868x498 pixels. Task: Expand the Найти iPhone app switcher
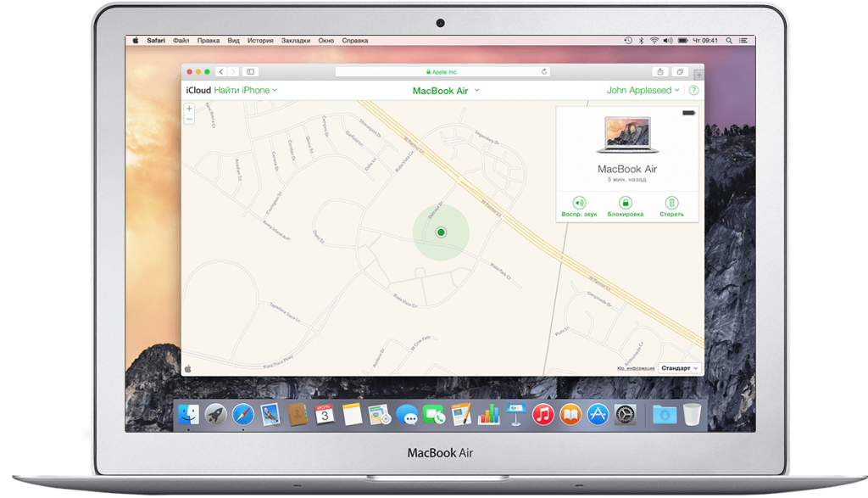pyautogui.click(x=245, y=90)
